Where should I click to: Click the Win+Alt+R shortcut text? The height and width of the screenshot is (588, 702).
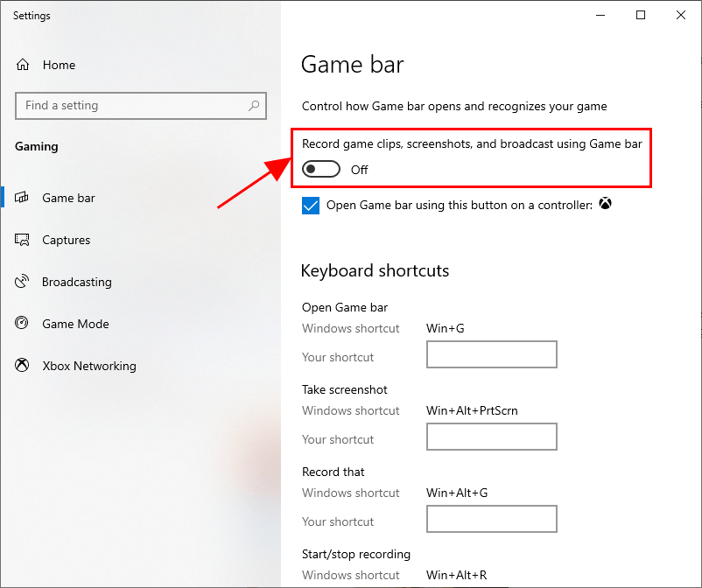pyautogui.click(x=456, y=575)
